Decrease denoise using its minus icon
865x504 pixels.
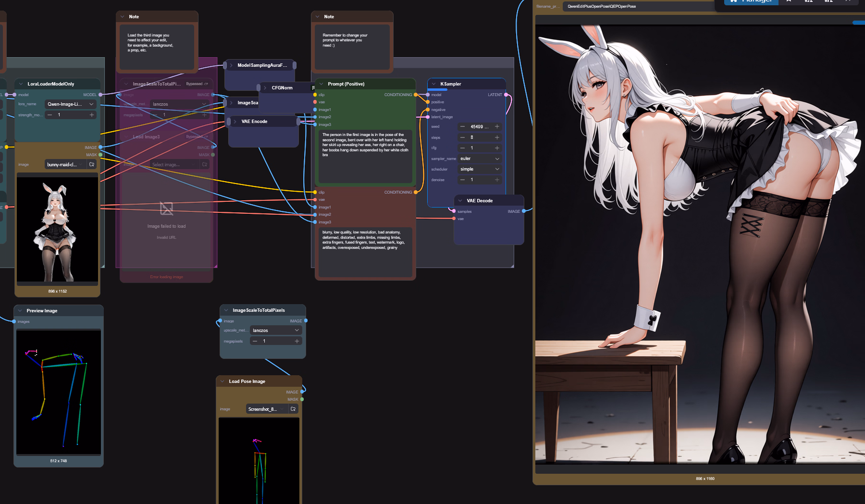[x=462, y=180]
